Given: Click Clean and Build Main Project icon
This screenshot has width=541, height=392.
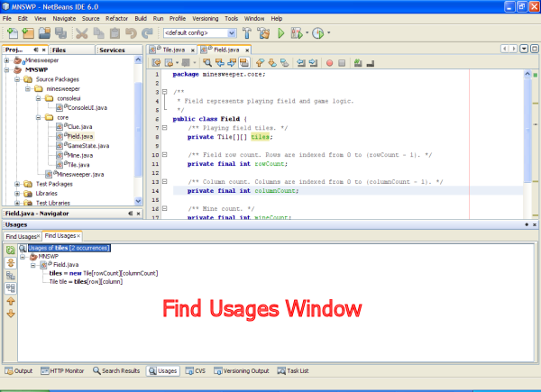Looking at the screenshot, I should point(264,33).
